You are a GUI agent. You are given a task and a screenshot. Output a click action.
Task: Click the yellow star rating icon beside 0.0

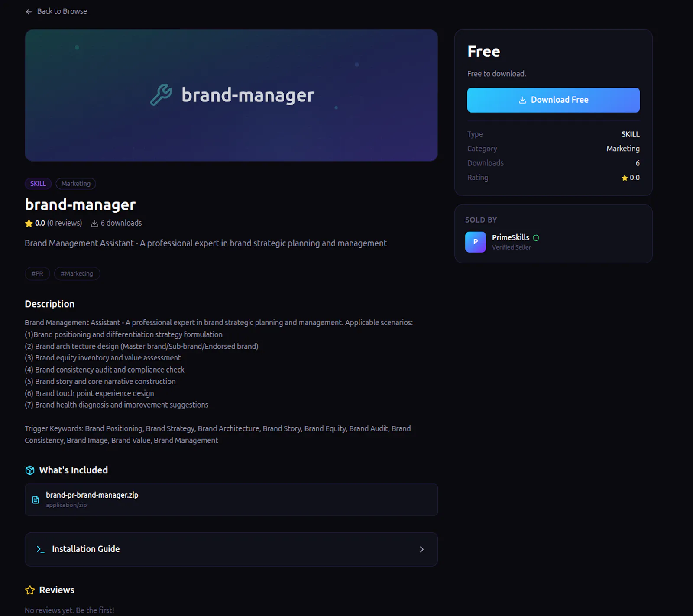pos(29,223)
